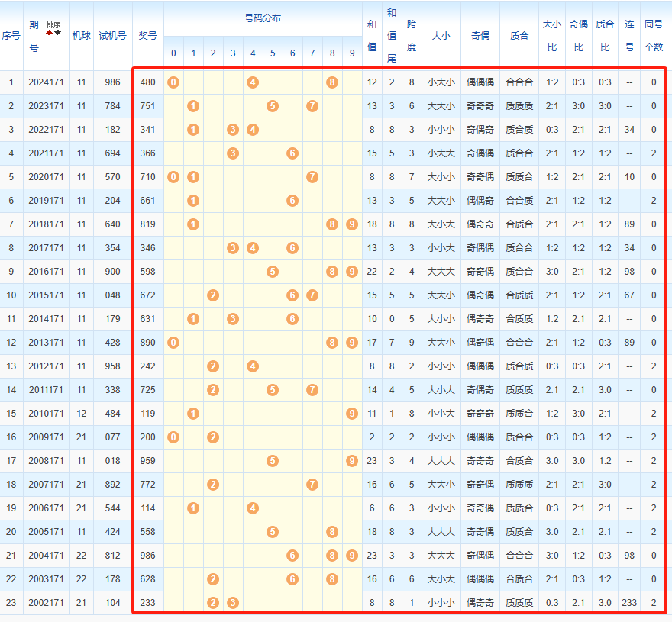The image size is (672, 622).
Task: Select the 号码分布 header
Action: click(x=263, y=18)
